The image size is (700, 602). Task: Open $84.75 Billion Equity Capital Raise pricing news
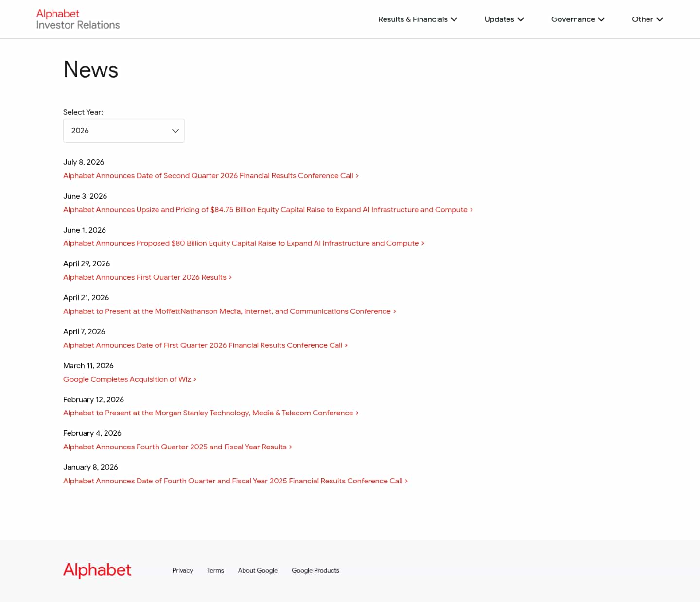coord(268,210)
